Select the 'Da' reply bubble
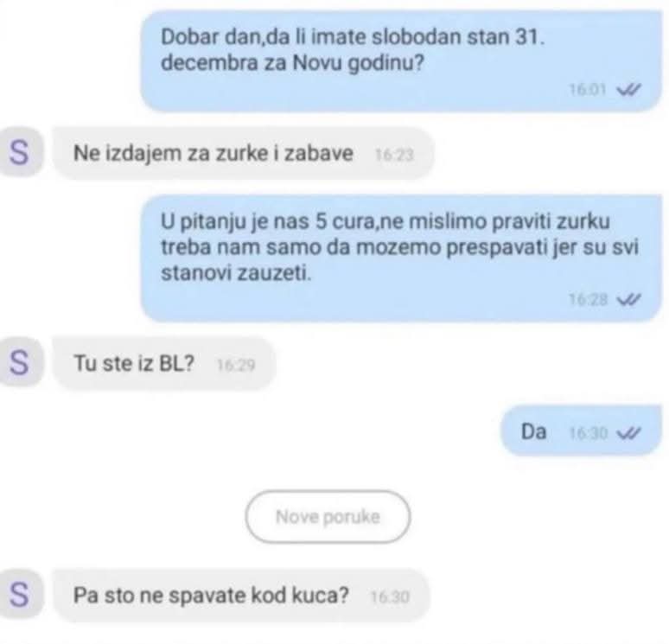669x644 pixels. pos(581,430)
